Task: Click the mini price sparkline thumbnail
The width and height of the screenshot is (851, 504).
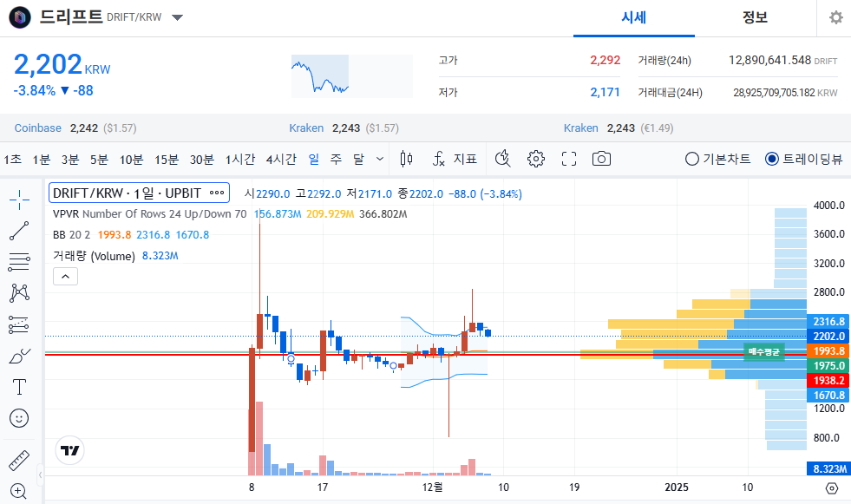Action: tap(351, 76)
